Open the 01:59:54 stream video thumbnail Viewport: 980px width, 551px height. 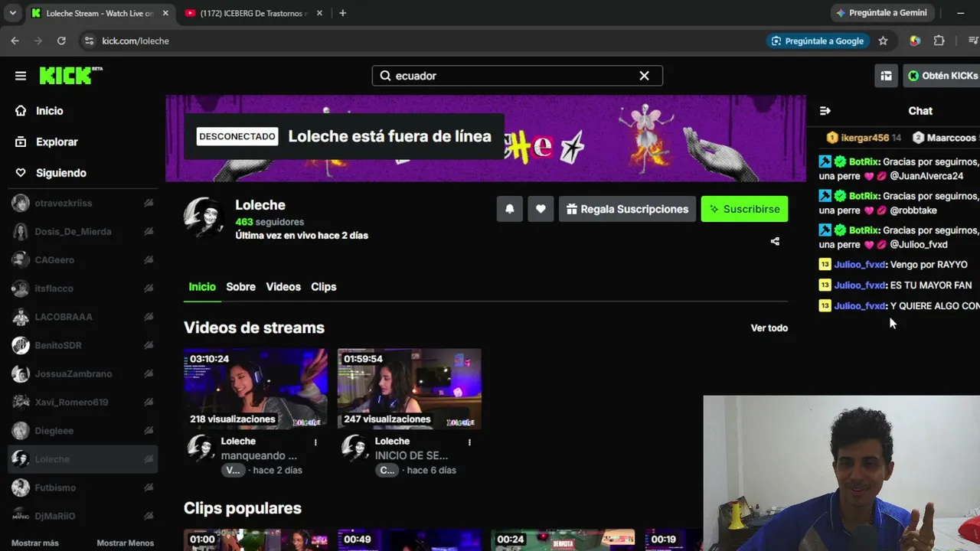coord(410,389)
